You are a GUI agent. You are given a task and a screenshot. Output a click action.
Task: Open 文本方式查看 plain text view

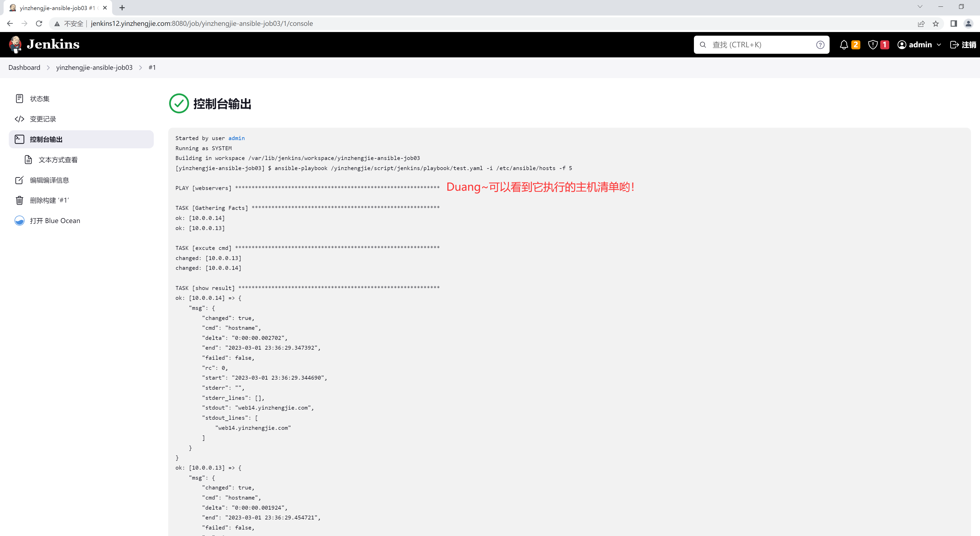pyautogui.click(x=58, y=160)
